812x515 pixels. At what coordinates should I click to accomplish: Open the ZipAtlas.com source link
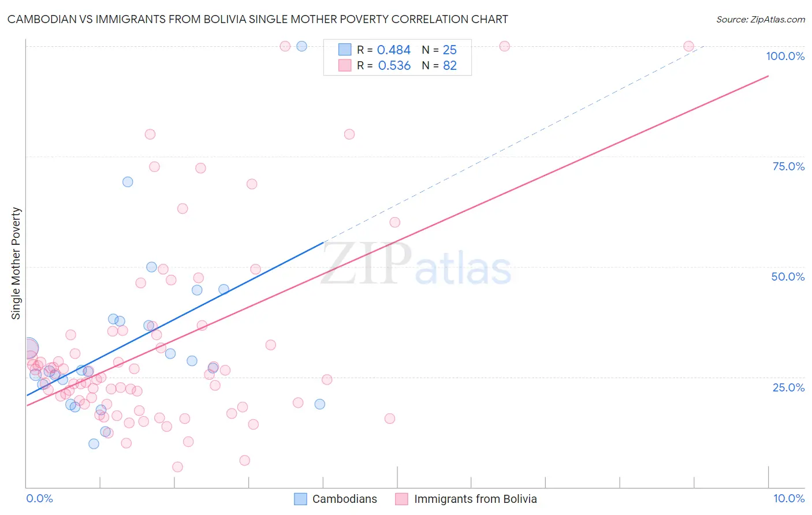coord(761,19)
